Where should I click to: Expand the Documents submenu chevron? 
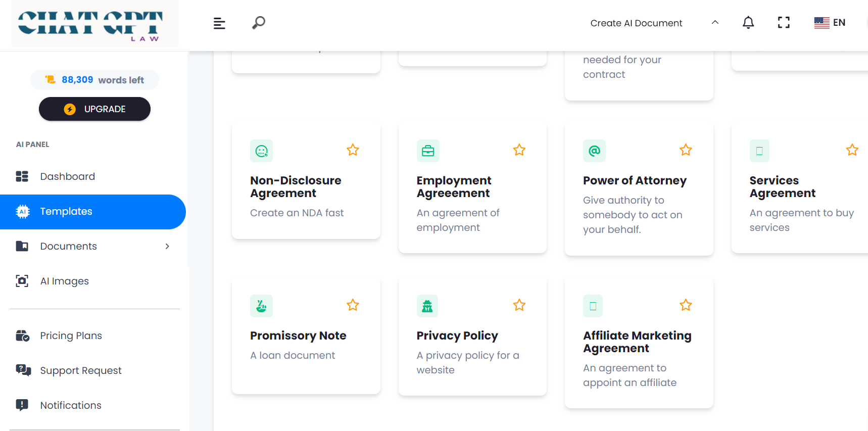(167, 247)
